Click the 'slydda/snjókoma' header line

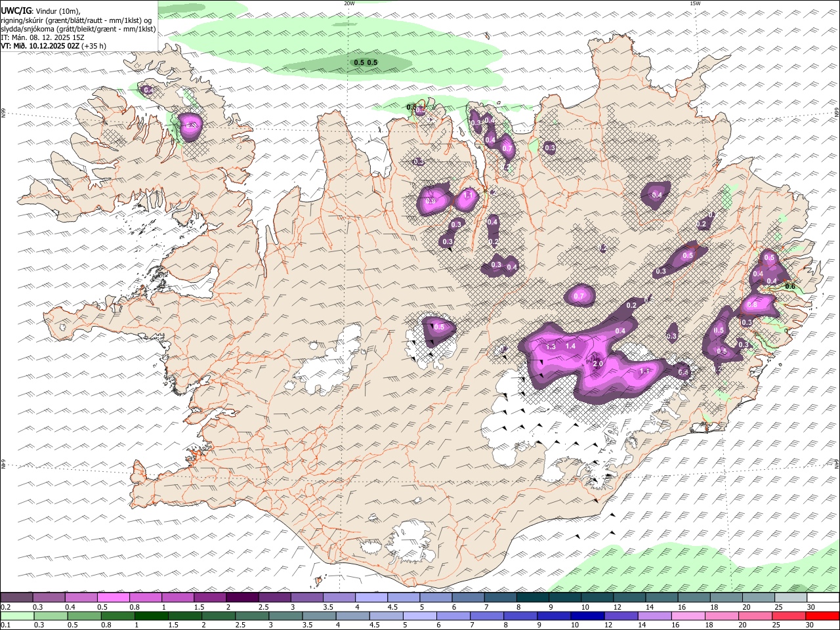click(78, 29)
